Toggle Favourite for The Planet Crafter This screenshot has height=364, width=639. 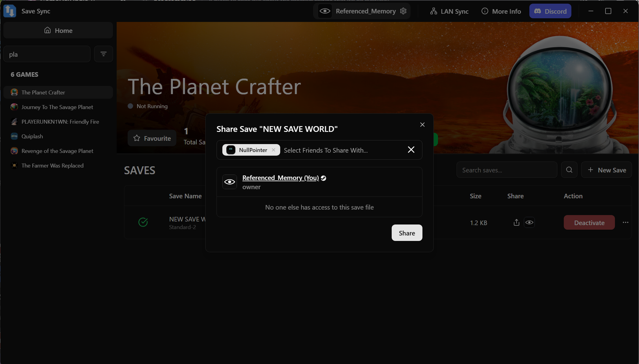tap(152, 138)
